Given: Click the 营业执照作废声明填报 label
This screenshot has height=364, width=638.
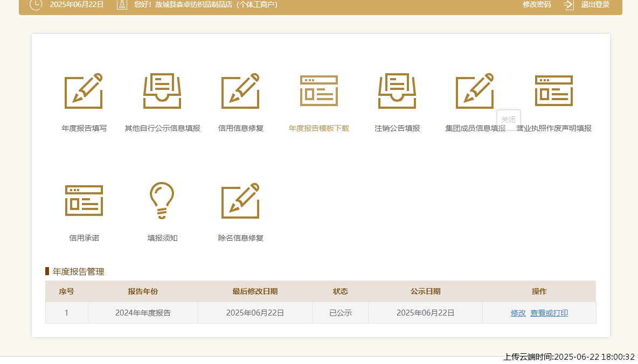Looking at the screenshot, I should [x=554, y=128].
